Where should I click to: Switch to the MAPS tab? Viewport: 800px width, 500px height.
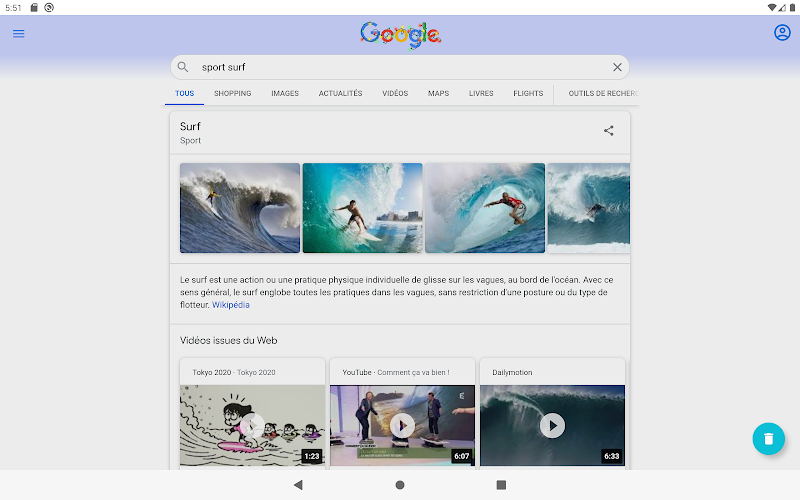coord(438,93)
